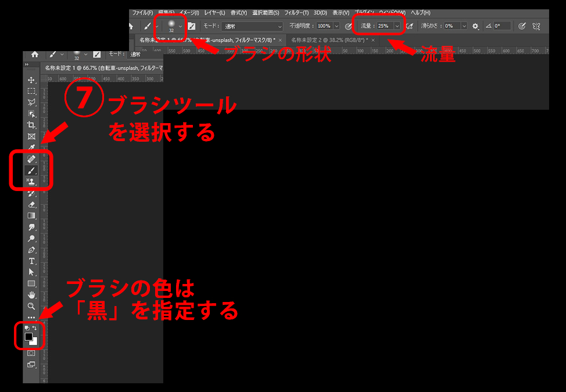Select the Horizontal Type tool
566x392 pixels.
click(31, 261)
